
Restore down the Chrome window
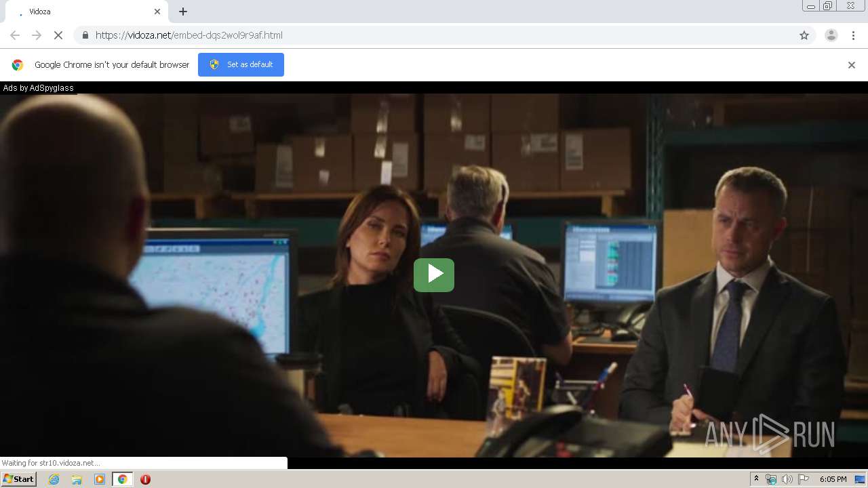point(828,6)
